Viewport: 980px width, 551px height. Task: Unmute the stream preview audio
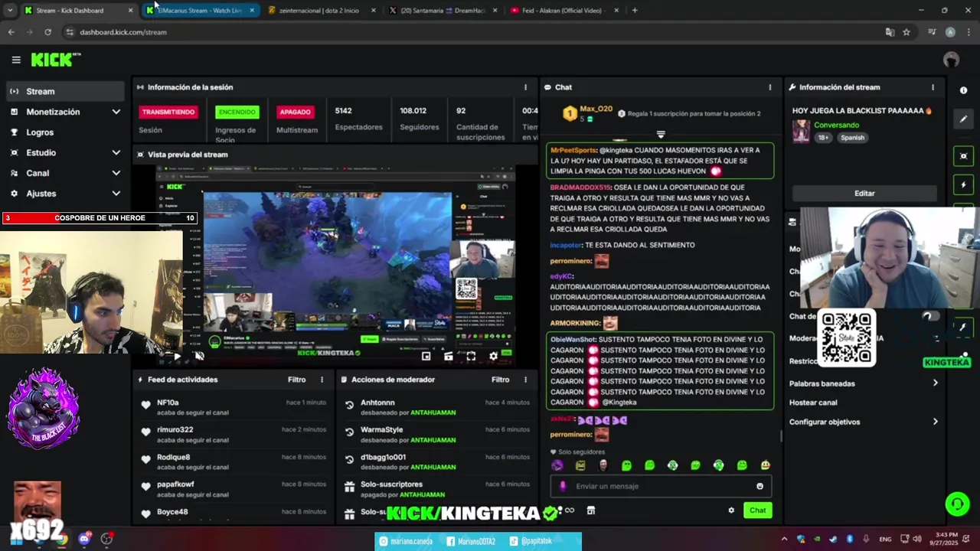[200, 356]
